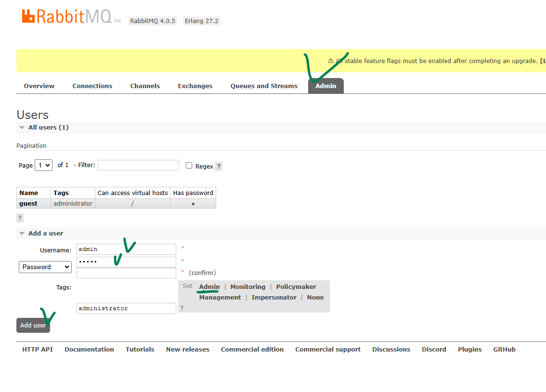546x392 pixels.
Task: Open the tags help question mark
Action: pyautogui.click(x=182, y=308)
